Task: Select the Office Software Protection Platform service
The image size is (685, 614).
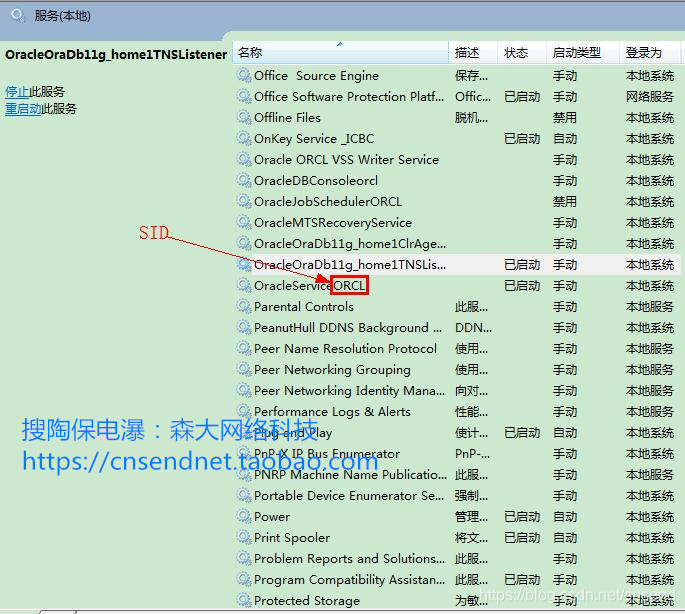Action: [x=457, y=96]
